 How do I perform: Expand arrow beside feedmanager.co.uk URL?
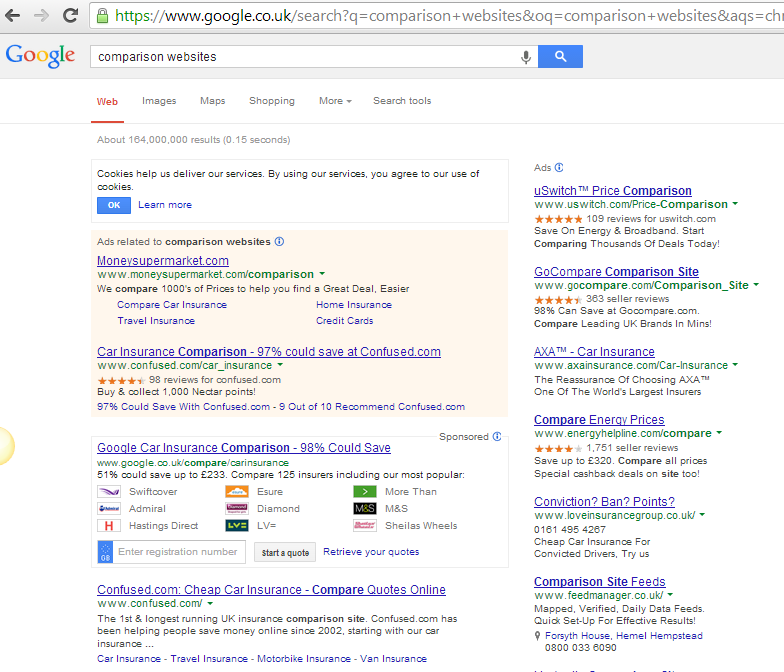[x=670, y=594]
